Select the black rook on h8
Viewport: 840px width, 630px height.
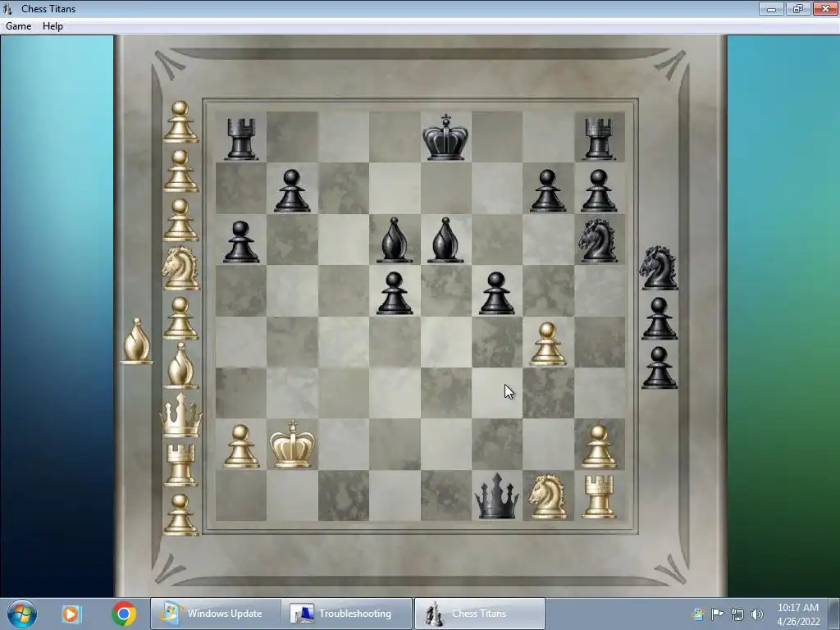click(x=598, y=139)
